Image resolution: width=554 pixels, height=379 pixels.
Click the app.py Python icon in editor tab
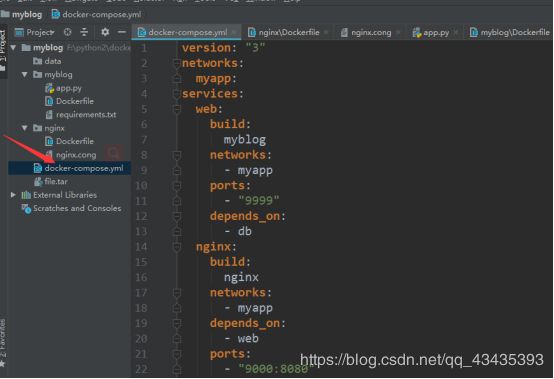coord(417,32)
